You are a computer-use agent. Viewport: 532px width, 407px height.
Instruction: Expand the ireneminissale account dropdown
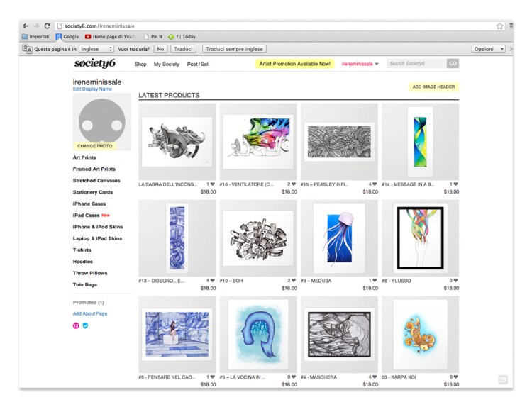click(x=360, y=64)
